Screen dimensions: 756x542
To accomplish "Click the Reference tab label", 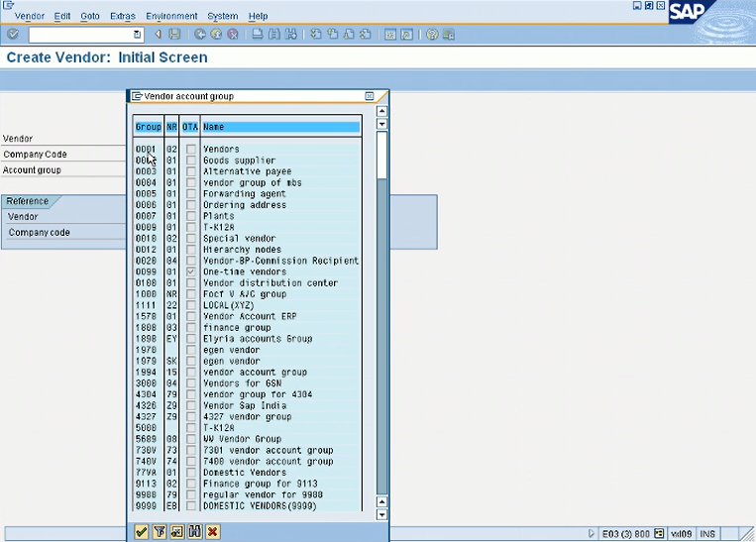I will (28, 201).
